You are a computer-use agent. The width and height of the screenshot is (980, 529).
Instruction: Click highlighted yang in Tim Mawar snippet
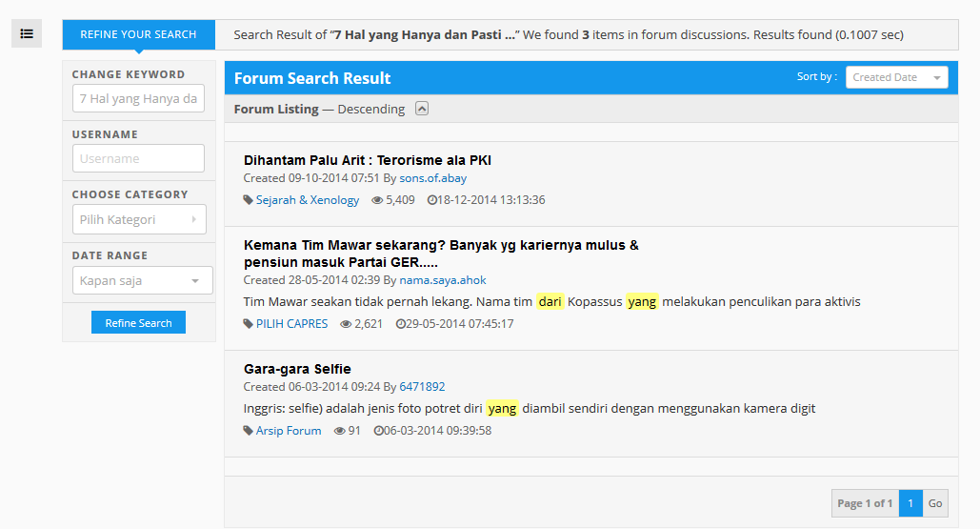642,302
